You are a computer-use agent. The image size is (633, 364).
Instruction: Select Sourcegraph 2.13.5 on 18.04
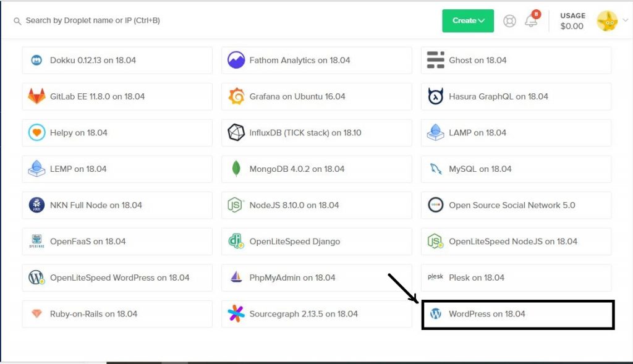(316, 314)
